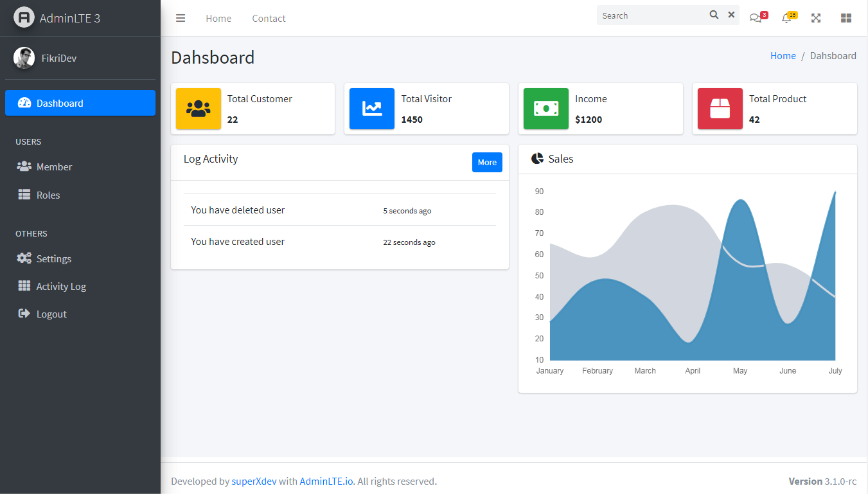This screenshot has width=868, height=495.
Task: Click the '5 seconds ago' timestamp
Action: (407, 211)
